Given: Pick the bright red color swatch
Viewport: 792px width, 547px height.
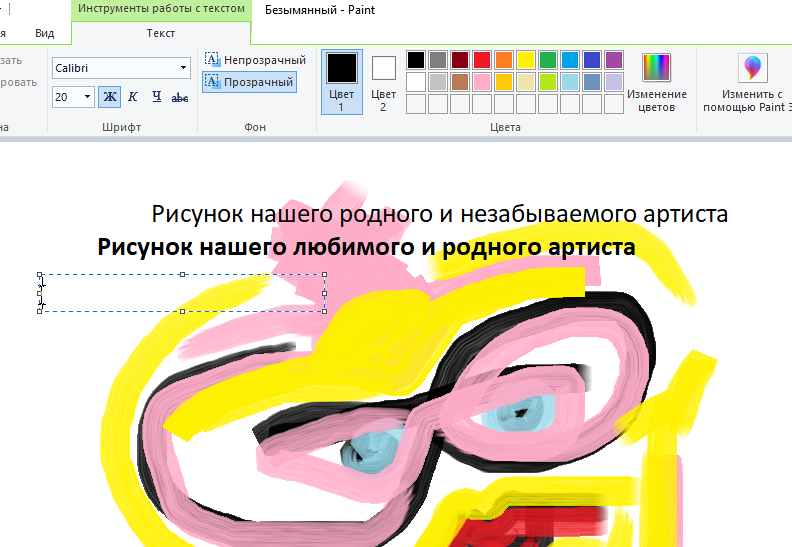Looking at the screenshot, I should tap(482, 60).
